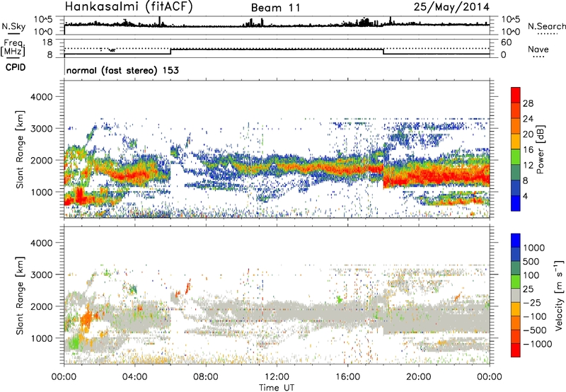Click the -100 velocity colorbar label
The width and height of the screenshot is (566, 392).
coord(535,316)
